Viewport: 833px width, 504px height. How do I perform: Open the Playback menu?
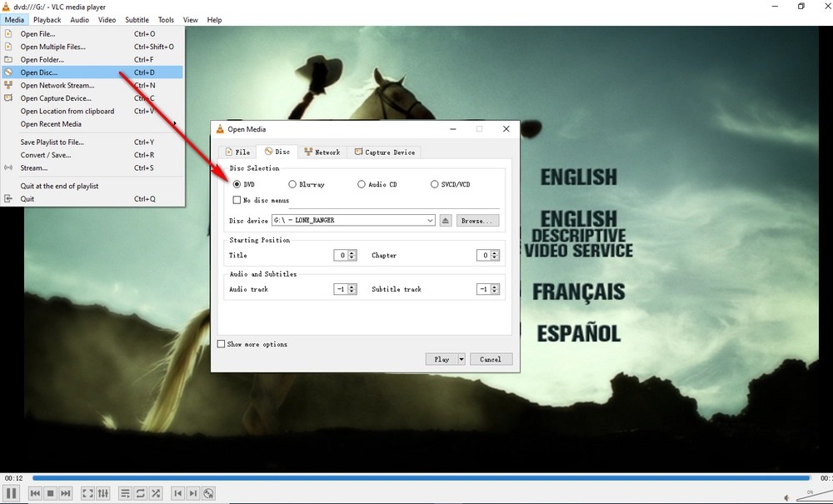click(x=47, y=20)
